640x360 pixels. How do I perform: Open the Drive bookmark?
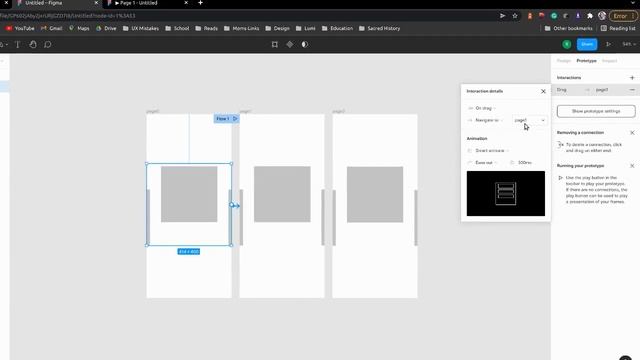tap(106, 29)
